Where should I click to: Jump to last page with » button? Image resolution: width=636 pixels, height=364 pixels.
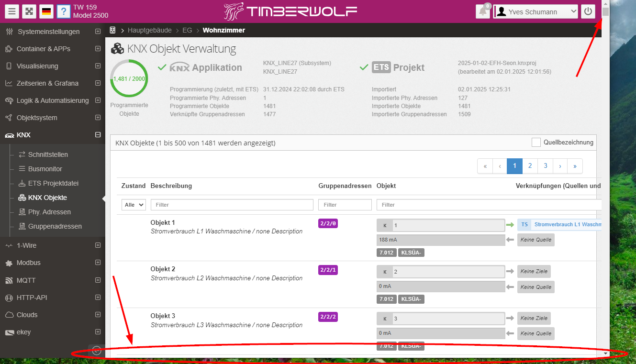coord(575,166)
